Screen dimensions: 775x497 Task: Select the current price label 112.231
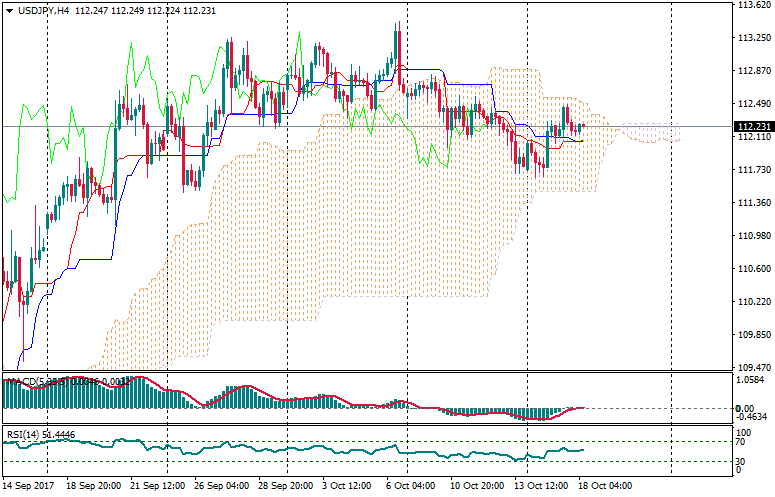(x=751, y=127)
